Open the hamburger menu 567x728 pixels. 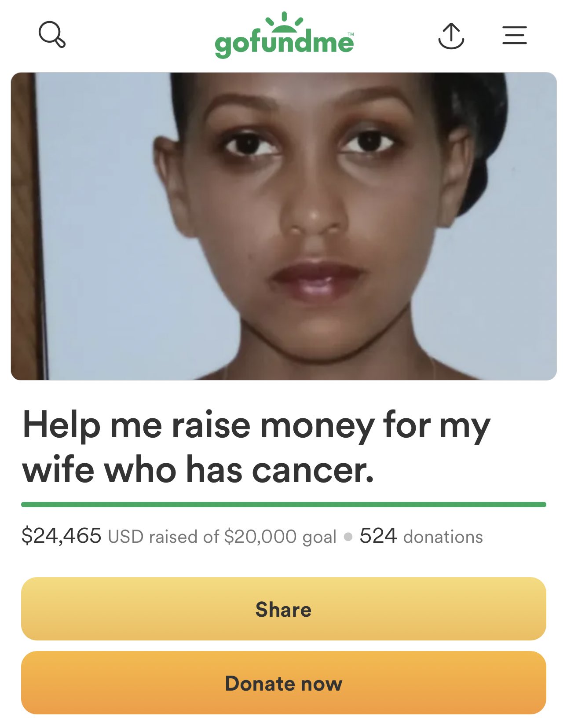click(514, 35)
